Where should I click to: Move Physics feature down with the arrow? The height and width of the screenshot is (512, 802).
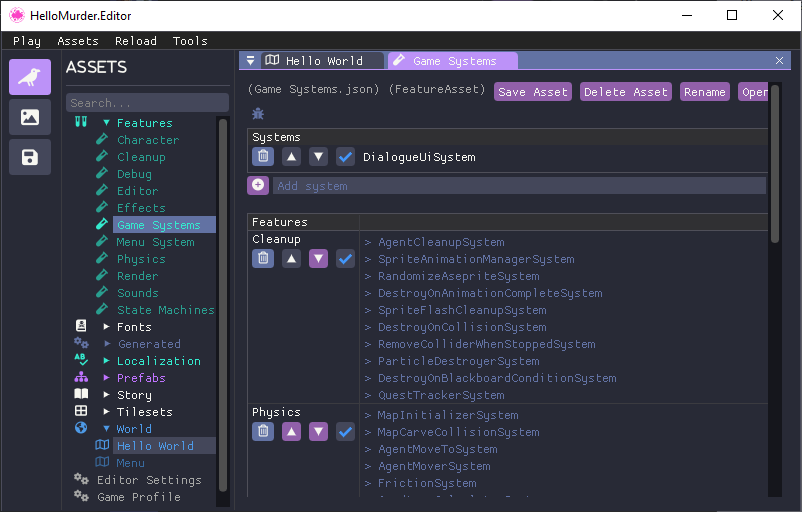tap(318, 432)
